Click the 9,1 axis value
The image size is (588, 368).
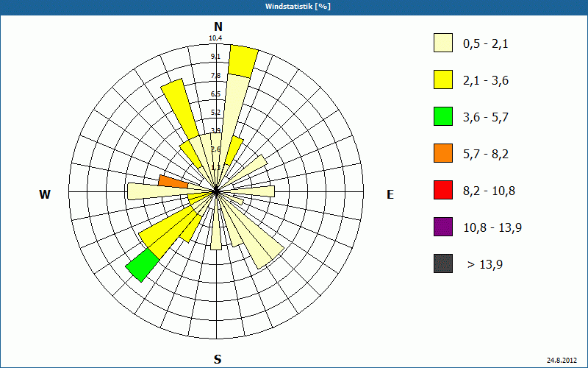coord(215,57)
